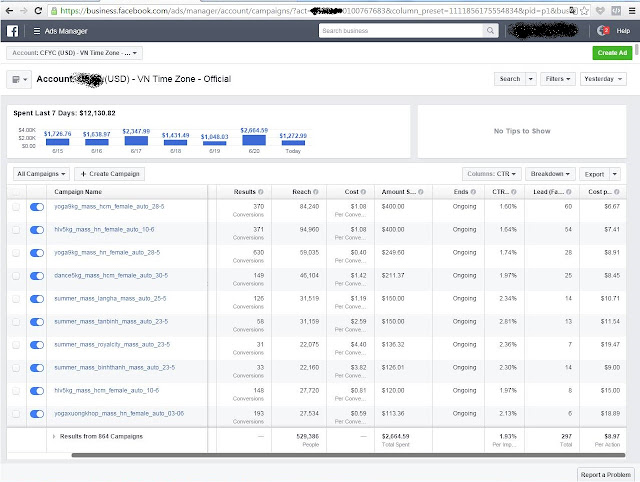The height and width of the screenshot is (482, 640).
Task: Open the All Campaigns menu
Action: tap(41, 174)
